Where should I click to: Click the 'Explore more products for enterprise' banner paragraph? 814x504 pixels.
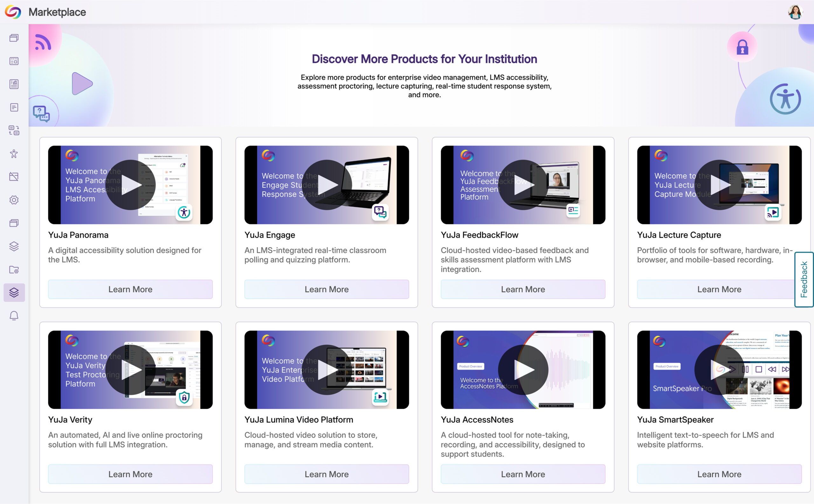coord(424,86)
